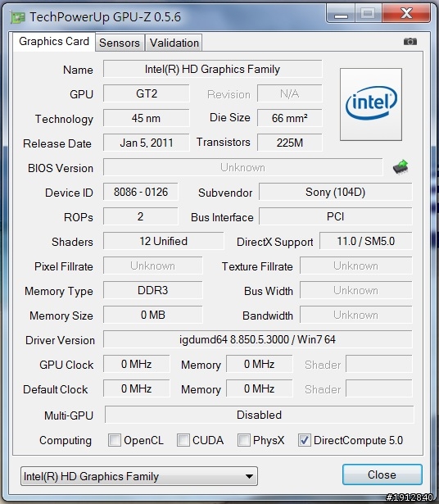
Task: Click the Subvendor value Sony (104D)
Action: click(336, 192)
